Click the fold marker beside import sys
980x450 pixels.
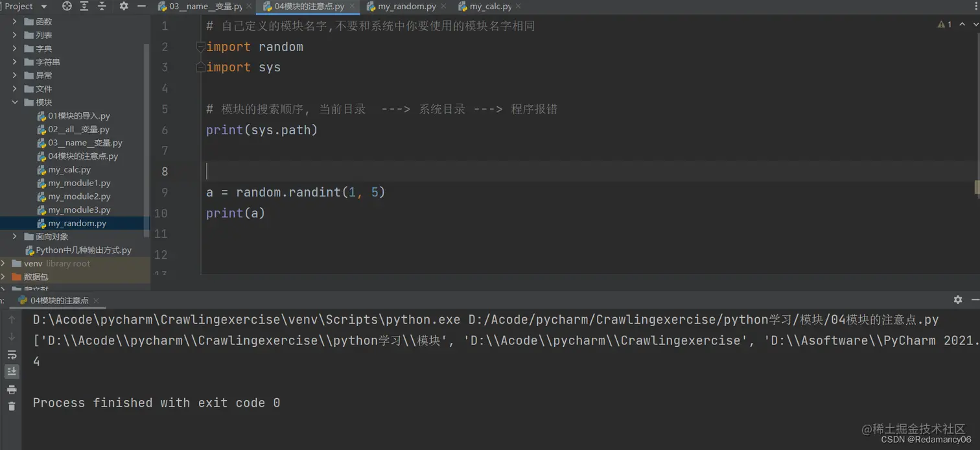click(201, 67)
